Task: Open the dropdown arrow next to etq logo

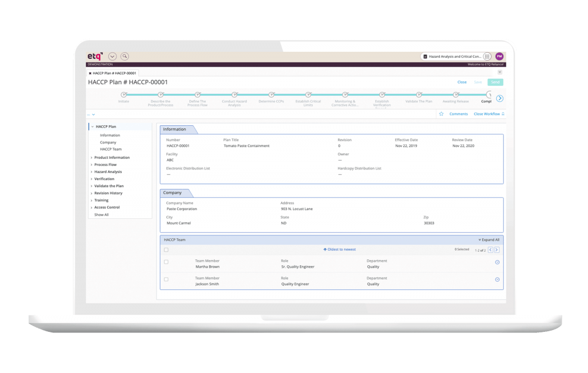Action: [x=112, y=56]
